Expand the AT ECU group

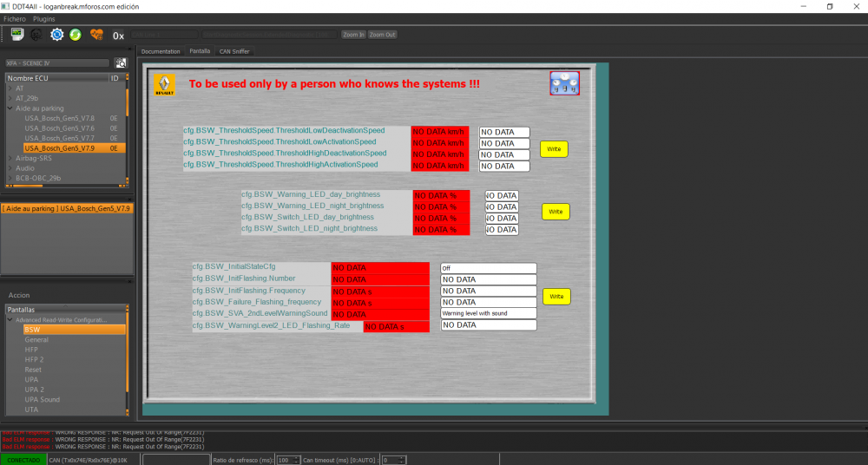coord(10,88)
